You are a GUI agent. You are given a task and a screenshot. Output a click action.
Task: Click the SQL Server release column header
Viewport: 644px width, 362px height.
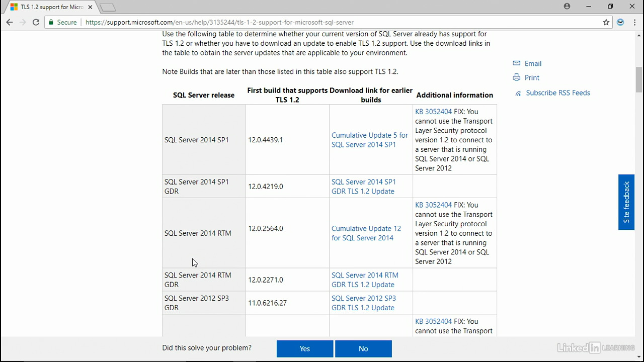tap(204, 95)
